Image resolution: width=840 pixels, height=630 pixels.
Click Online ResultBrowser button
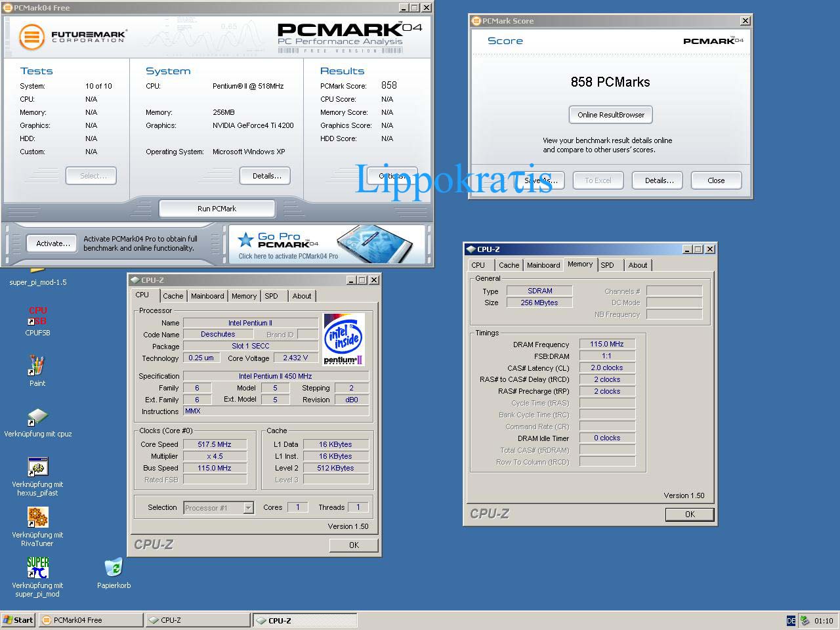point(611,115)
